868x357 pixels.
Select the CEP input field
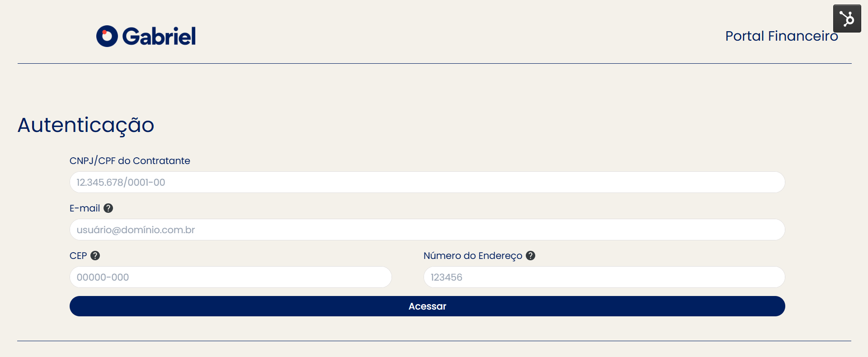(x=231, y=277)
